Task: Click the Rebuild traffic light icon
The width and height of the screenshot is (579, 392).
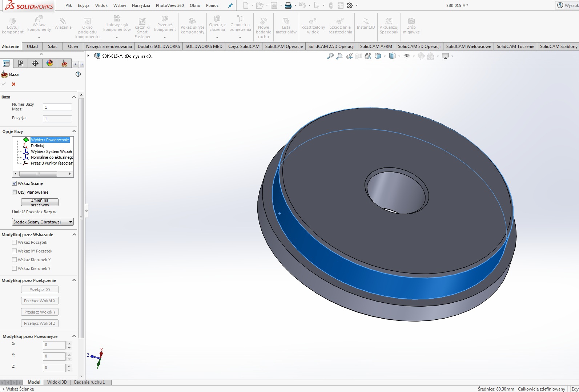Action: 331,5
